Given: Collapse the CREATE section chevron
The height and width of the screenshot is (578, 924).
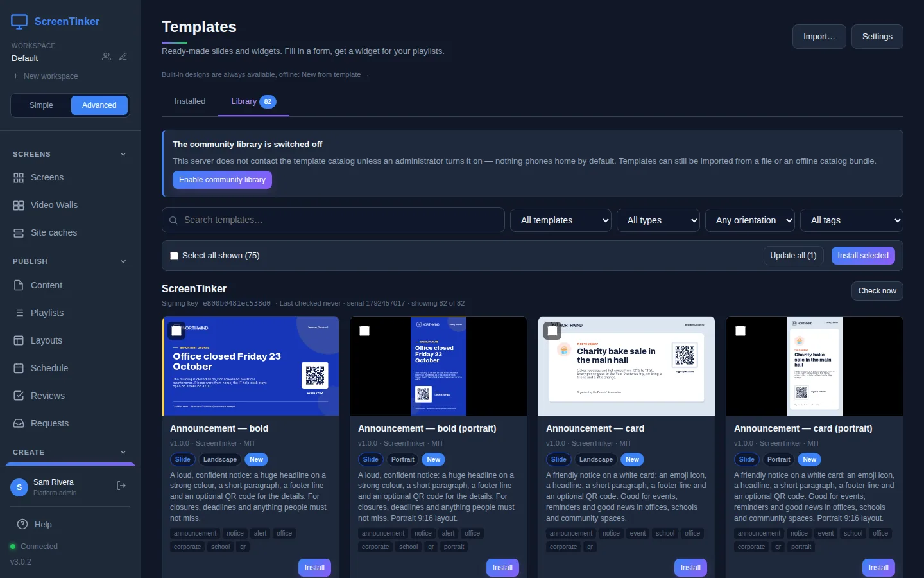Looking at the screenshot, I should click(123, 452).
